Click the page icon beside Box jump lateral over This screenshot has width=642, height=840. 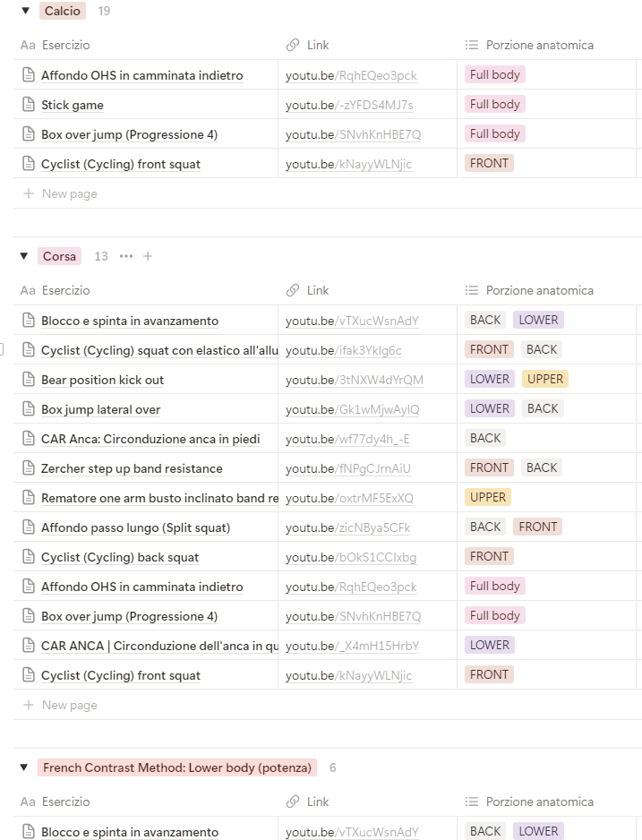(x=29, y=408)
